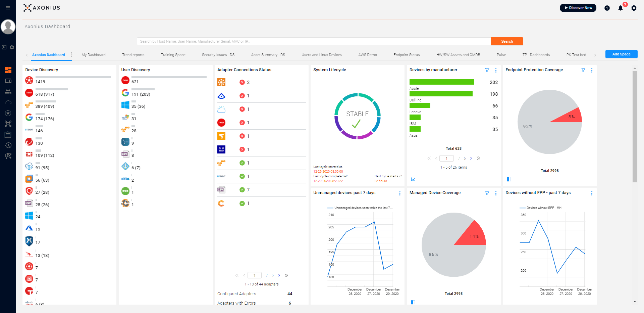The height and width of the screenshot is (313, 644).
Task: Open the help question mark icon
Action: click(x=607, y=8)
